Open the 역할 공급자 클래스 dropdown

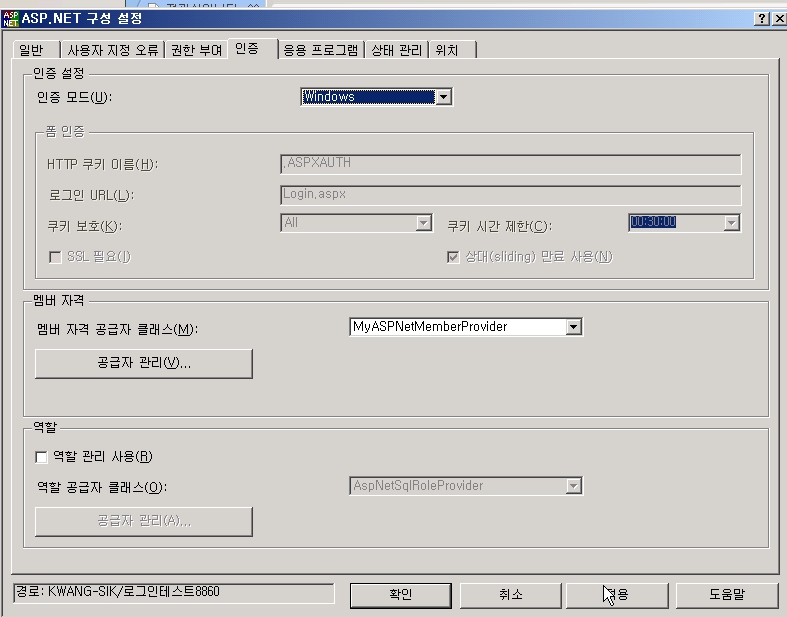pos(466,486)
